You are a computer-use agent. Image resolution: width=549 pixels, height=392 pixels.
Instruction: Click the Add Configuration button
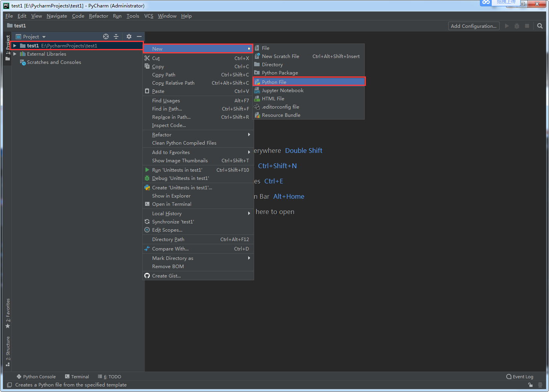tap(474, 26)
